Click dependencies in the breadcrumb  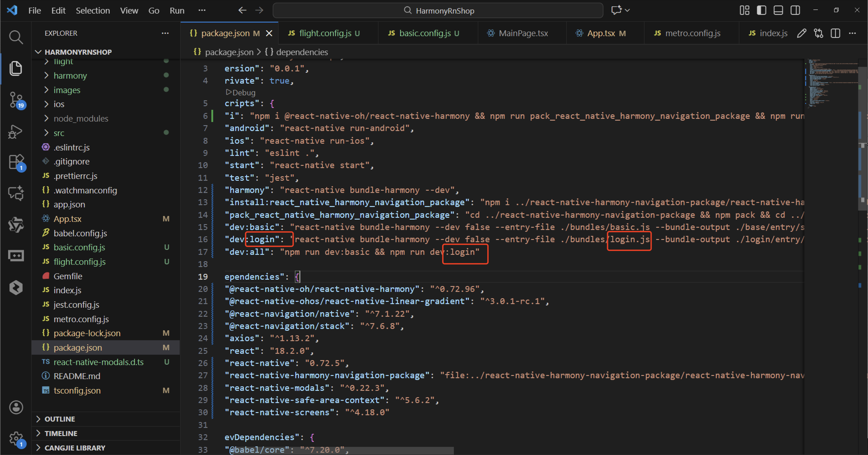(302, 52)
